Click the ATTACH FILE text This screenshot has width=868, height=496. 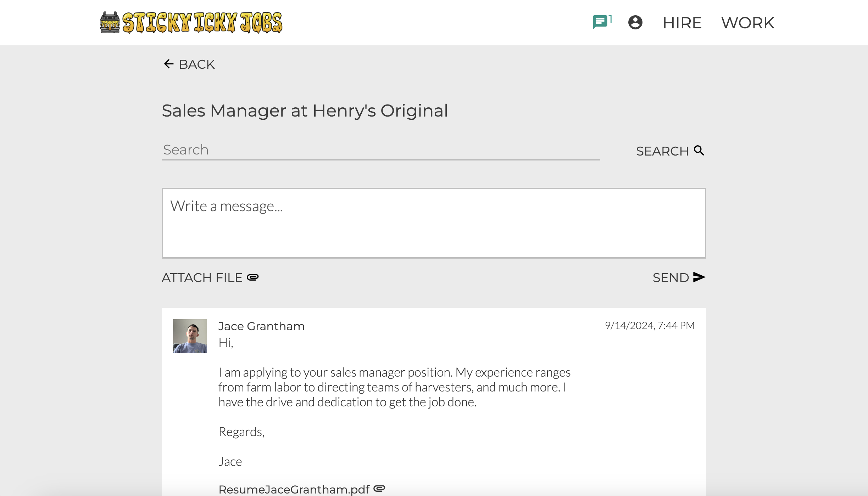(202, 277)
